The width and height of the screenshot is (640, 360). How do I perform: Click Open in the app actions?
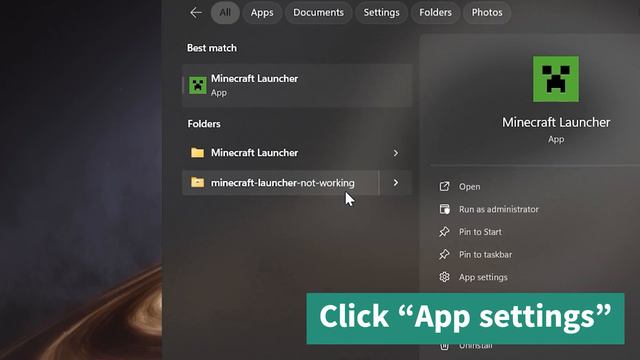pyautogui.click(x=469, y=187)
